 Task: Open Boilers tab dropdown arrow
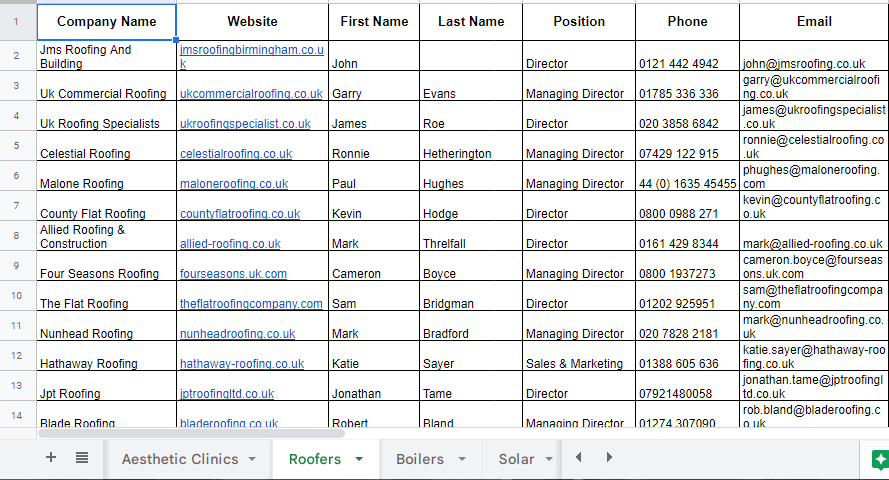(x=462, y=459)
